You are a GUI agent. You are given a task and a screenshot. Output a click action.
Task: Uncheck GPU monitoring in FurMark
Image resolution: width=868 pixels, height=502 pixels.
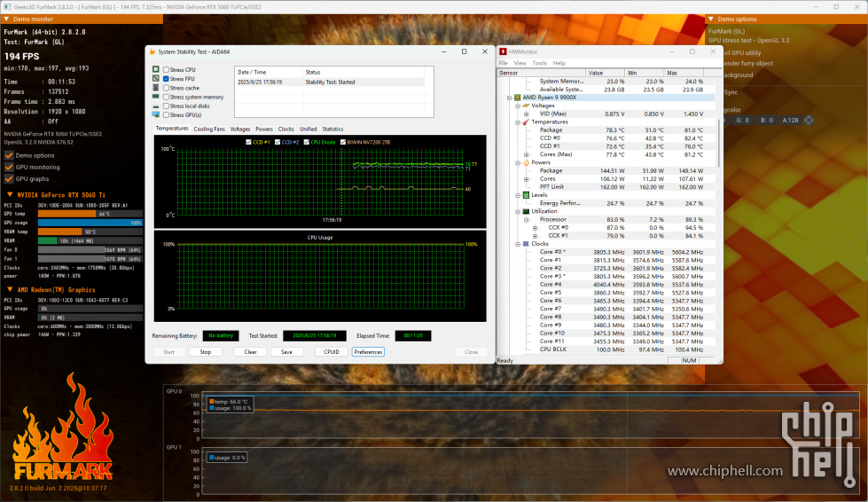click(x=9, y=167)
